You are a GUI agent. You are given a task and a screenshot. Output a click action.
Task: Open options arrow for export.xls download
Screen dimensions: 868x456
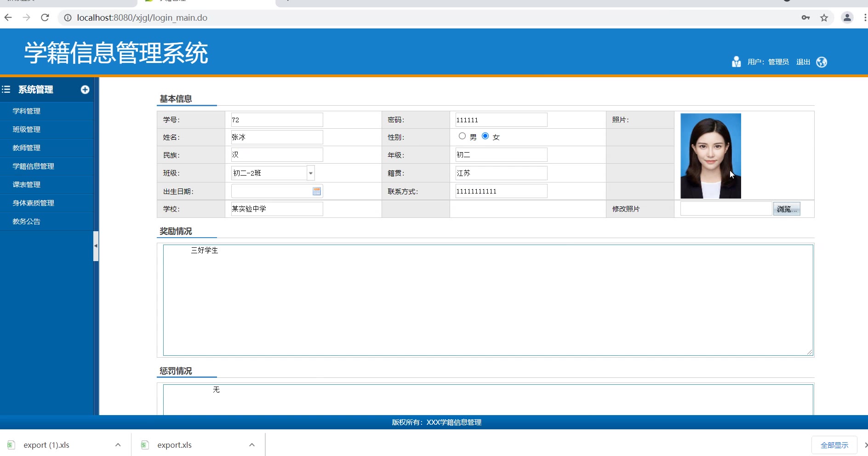252,445
